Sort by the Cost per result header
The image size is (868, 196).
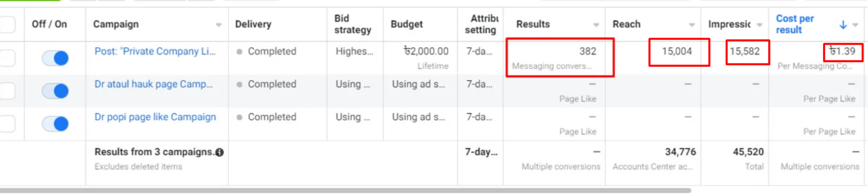(x=795, y=24)
